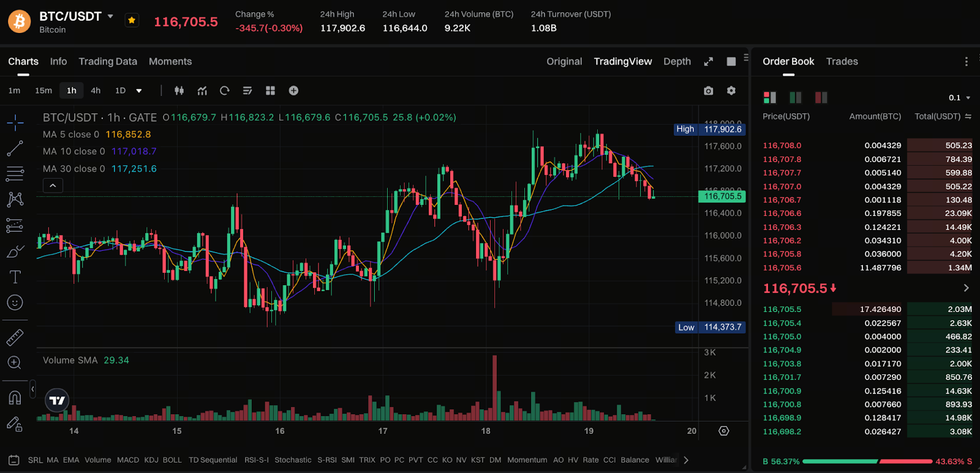Screen dimensions: 980x473
Task: Select the 1D timeframe
Action: [120, 91]
